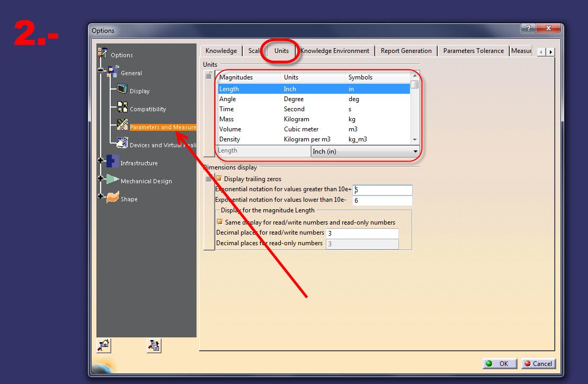
Task: Click the Reset to default values icon
Action: click(104, 345)
